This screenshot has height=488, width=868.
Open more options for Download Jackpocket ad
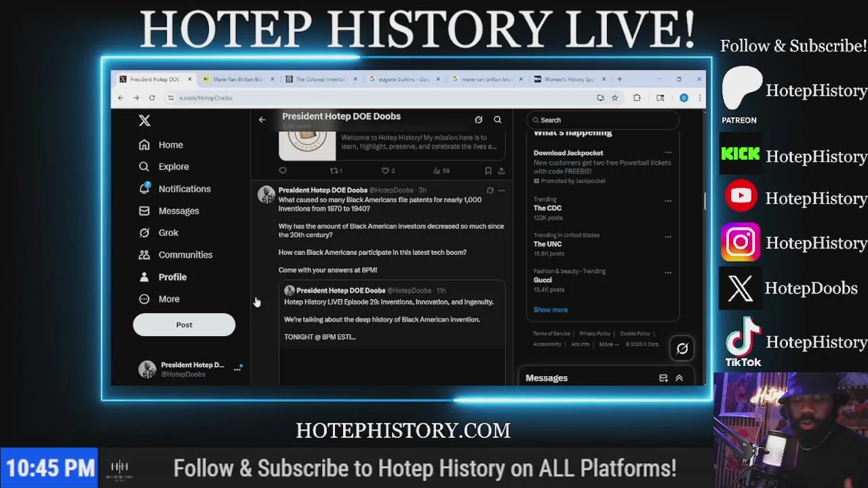(668, 152)
